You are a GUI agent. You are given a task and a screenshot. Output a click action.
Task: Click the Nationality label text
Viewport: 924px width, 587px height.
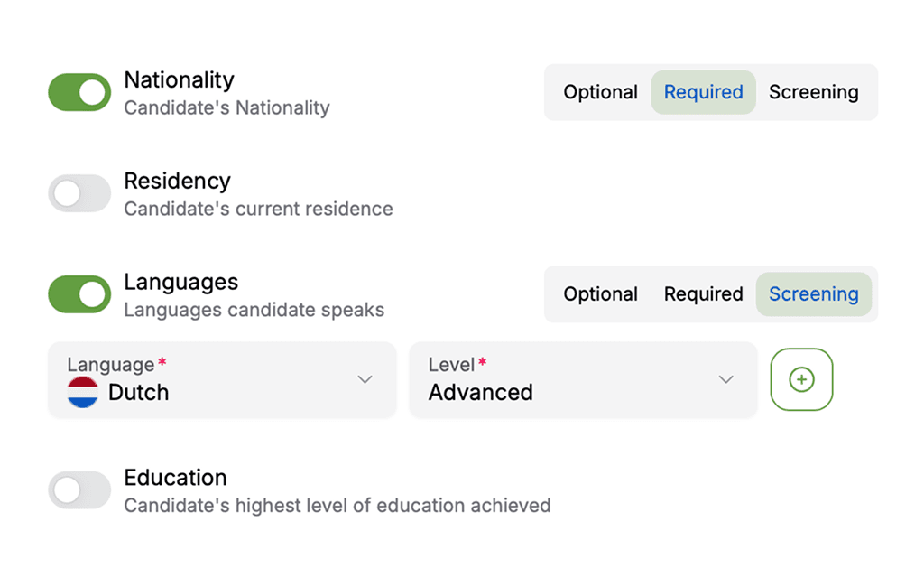point(179,79)
